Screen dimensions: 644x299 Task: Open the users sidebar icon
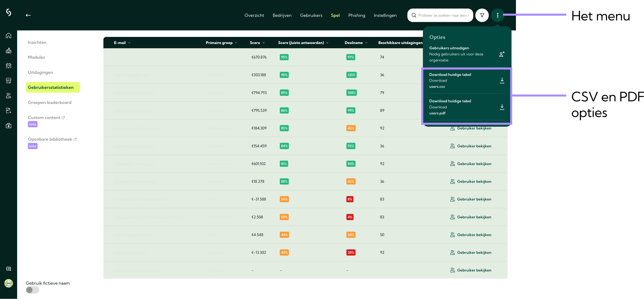click(8, 95)
